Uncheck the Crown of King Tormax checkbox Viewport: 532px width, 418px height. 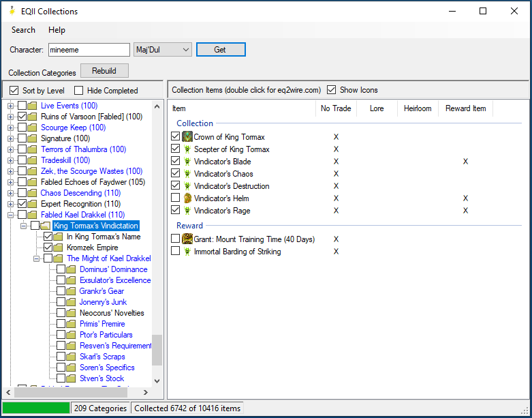click(x=176, y=136)
